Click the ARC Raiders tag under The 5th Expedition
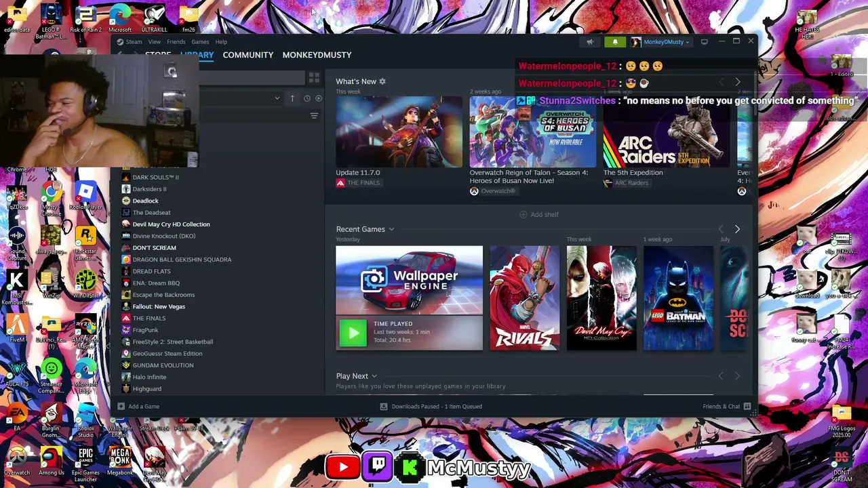This screenshot has width=868, height=488. click(626, 183)
